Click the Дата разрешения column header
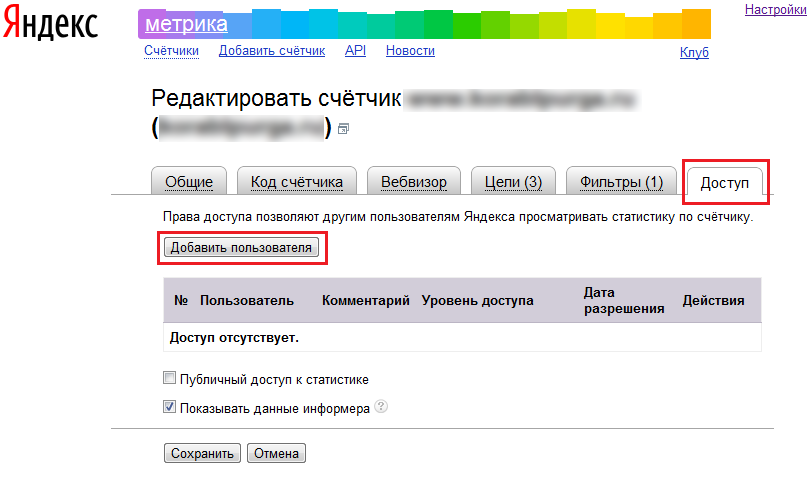Viewport: 810px width, 479px height. pos(624,301)
